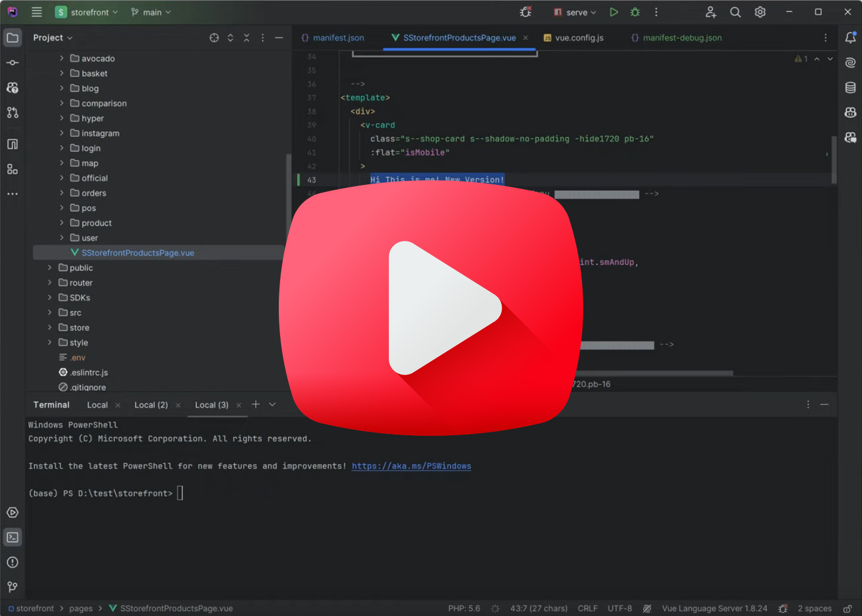Open the Problems tool window
862x616 pixels.
tap(12, 562)
